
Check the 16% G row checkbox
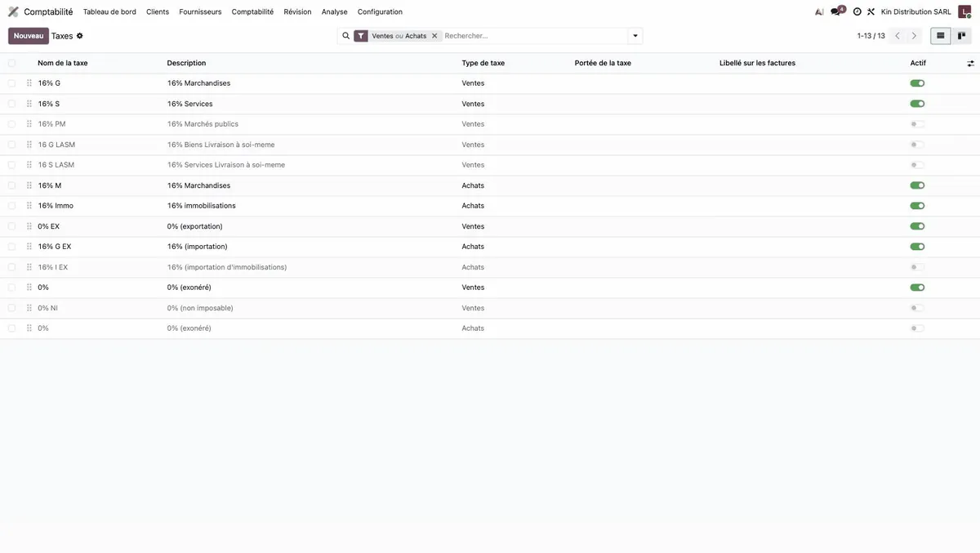(x=11, y=83)
